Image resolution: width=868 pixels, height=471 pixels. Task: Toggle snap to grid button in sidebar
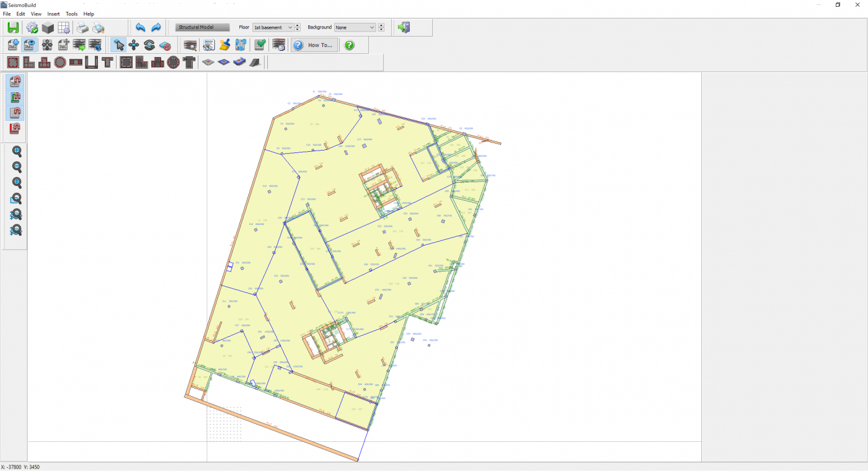[x=15, y=113]
